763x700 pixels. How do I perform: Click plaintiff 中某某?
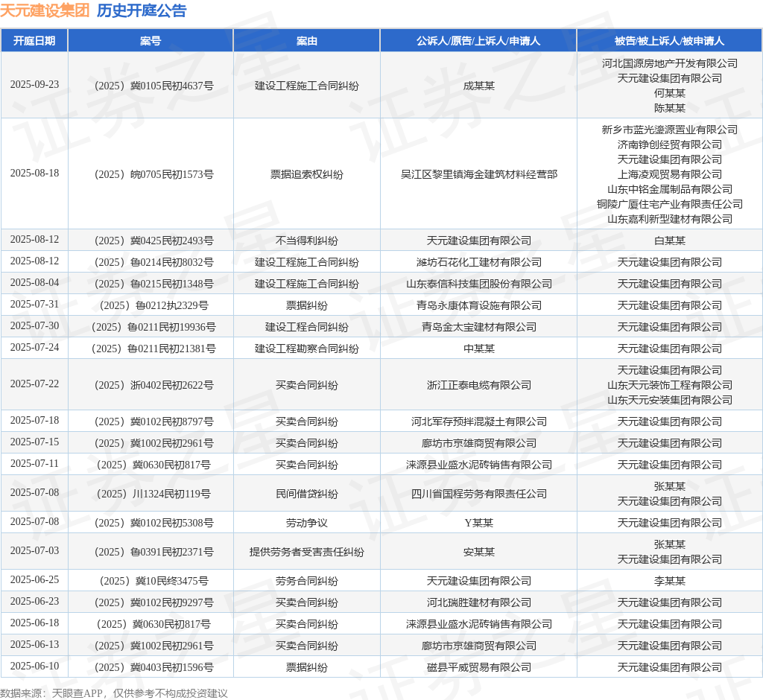(479, 349)
